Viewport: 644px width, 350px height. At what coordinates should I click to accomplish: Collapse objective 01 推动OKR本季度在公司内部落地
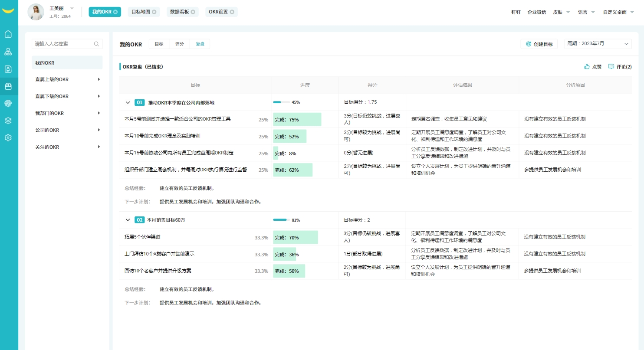point(128,102)
